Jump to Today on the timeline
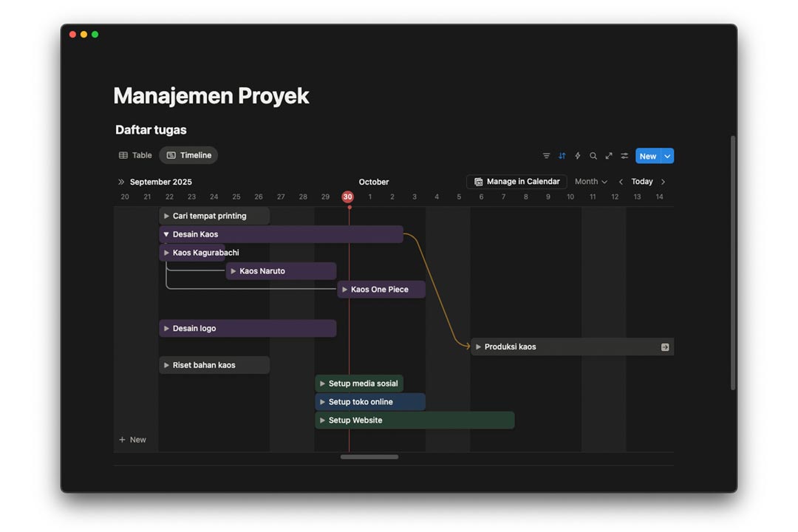The image size is (798, 532). tap(641, 182)
